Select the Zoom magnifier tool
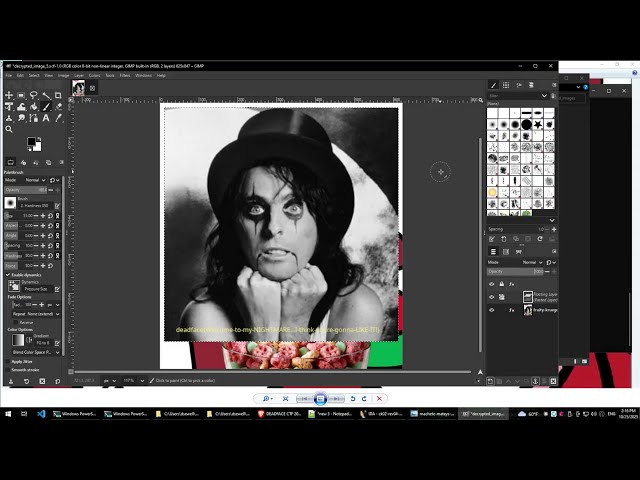Viewport: 640px width, 480px height. (x=9, y=129)
